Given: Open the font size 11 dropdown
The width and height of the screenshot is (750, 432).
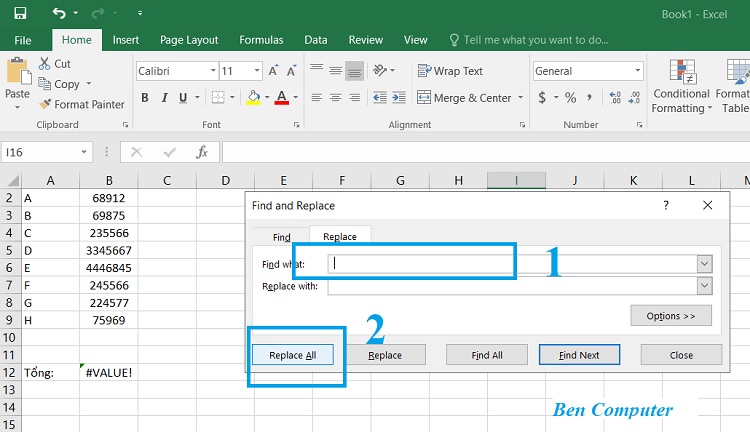Looking at the screenshot, I should tap(257, 71).
